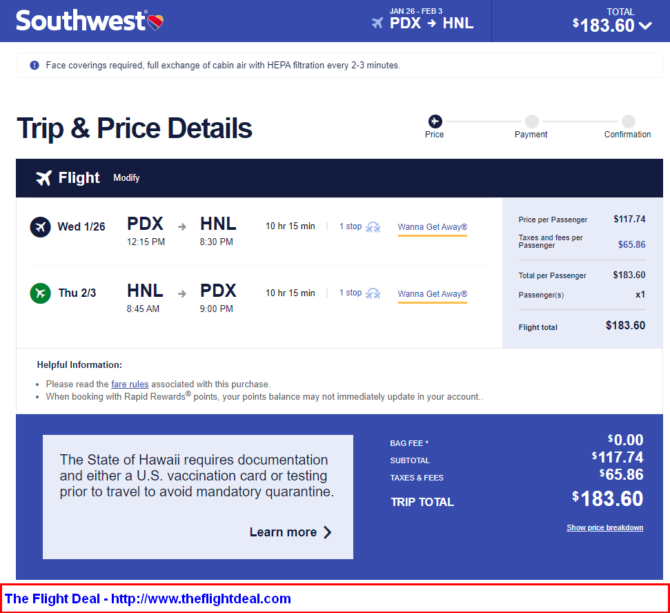The image size is (670, 613).
Task: Click the header airplane route icon
Action: coord(377,23)
